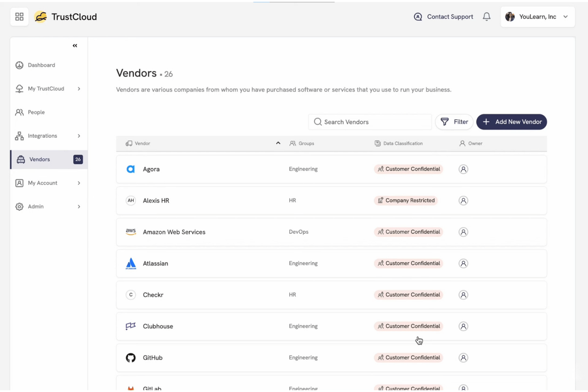Click the Groups column header
This screenshot has height=392, width=588.
pyautogui.click(x=302, y=143)
